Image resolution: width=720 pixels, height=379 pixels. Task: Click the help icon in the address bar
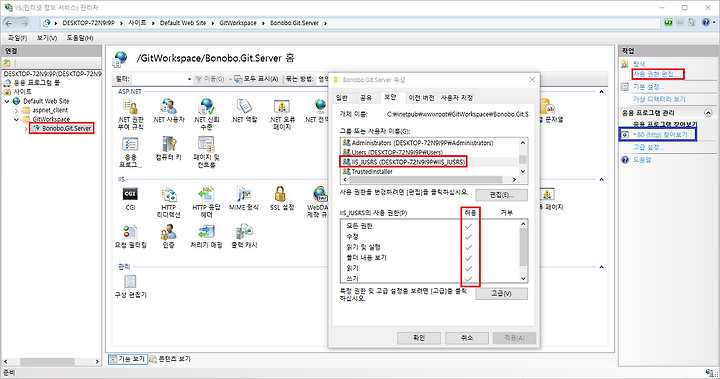[x=706, y=23]
